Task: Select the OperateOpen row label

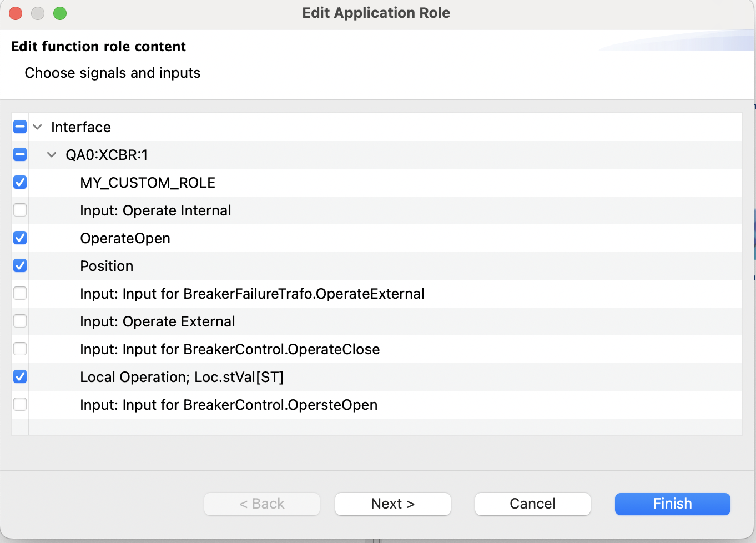Action: tap(125, 238)
